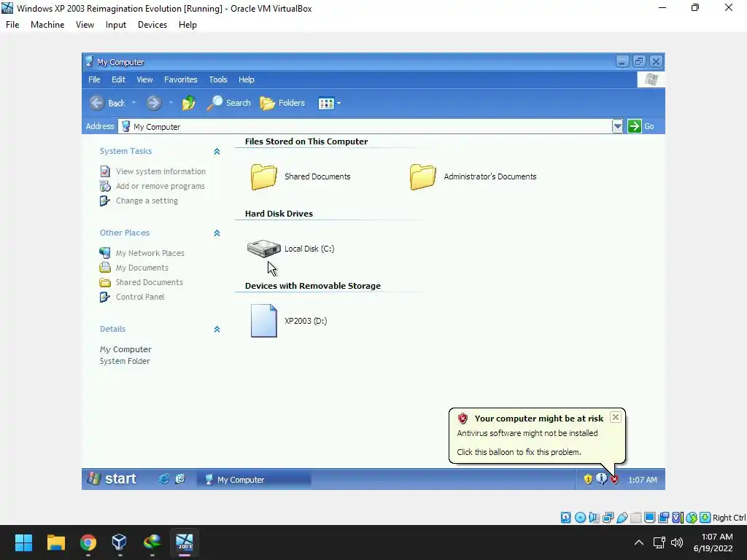Image resolution: width=747 pixels, height=560 pixels.
Task: Close the security warning balloon
Action: click(616, 417)
